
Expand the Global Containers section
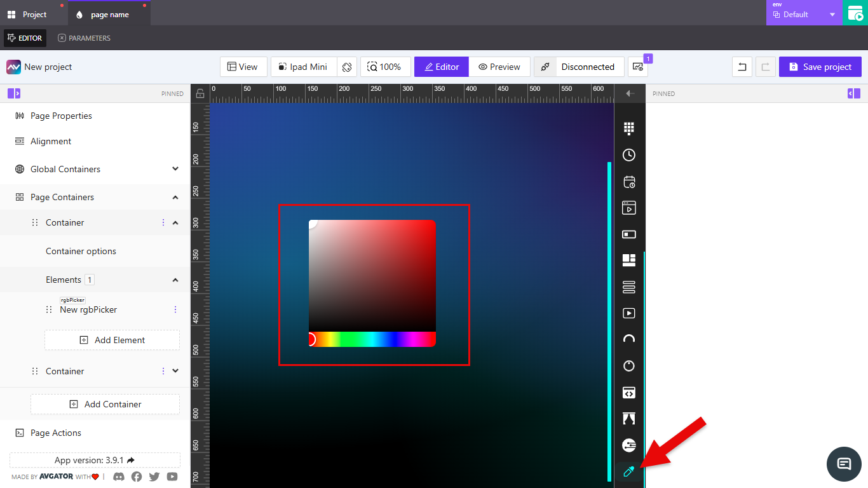tap(174, 168)
